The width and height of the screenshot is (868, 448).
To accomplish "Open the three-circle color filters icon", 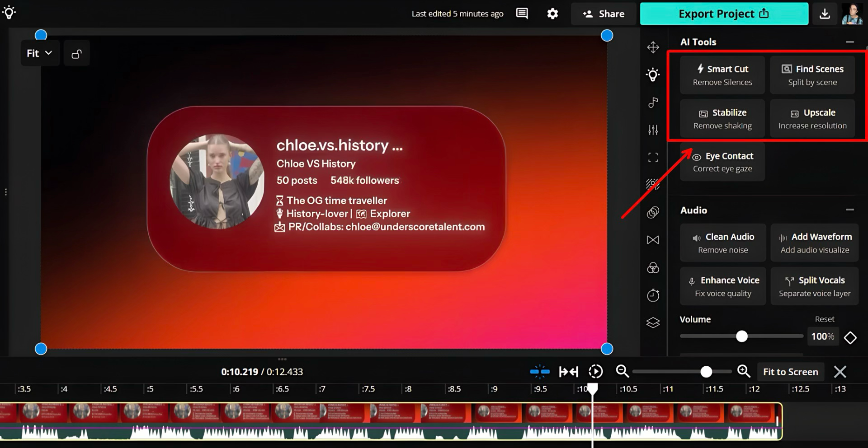I will (x=653, y=268).
